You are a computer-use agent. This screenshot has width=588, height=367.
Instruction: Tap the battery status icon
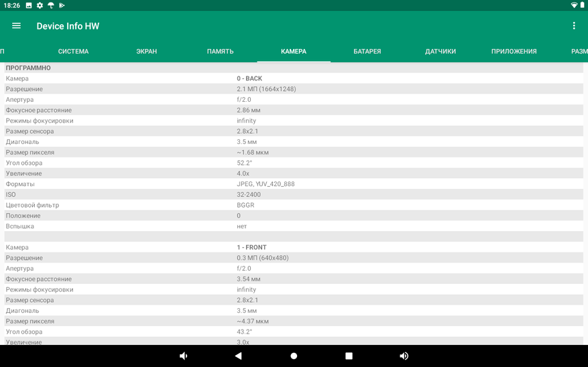(583, 5)
